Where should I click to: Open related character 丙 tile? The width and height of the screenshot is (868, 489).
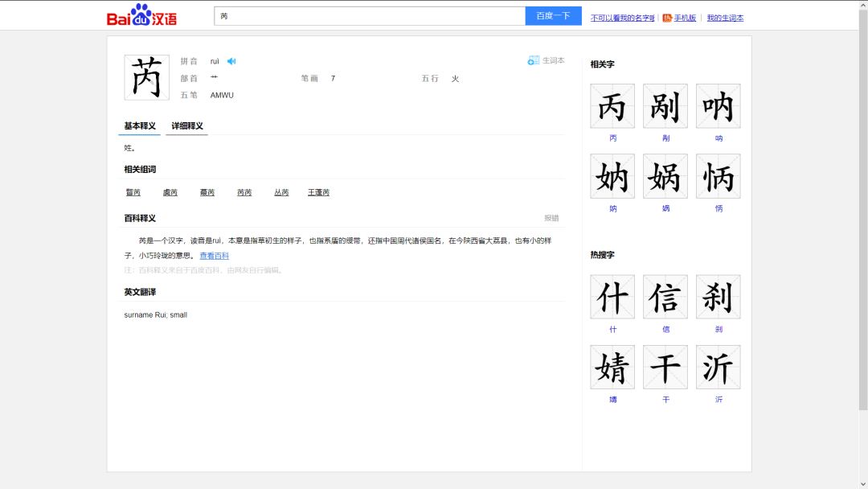tap(612, 106)
